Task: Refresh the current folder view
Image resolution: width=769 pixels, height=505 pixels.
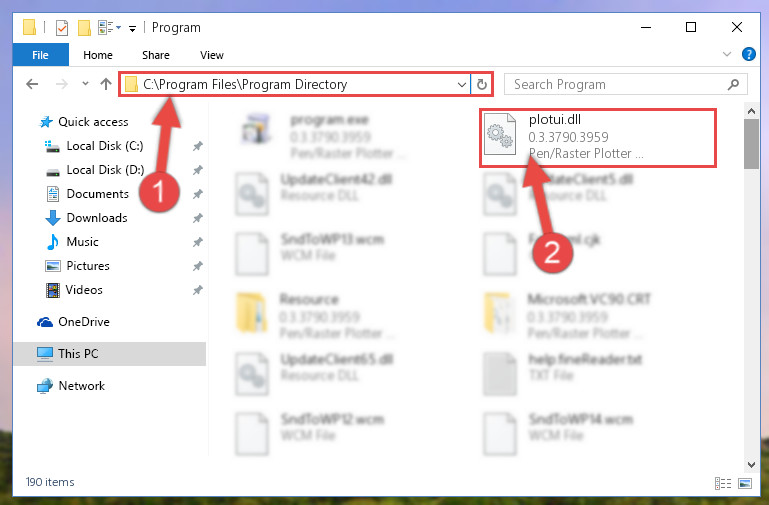Action: pyautogui.click(x=482, y=84)
